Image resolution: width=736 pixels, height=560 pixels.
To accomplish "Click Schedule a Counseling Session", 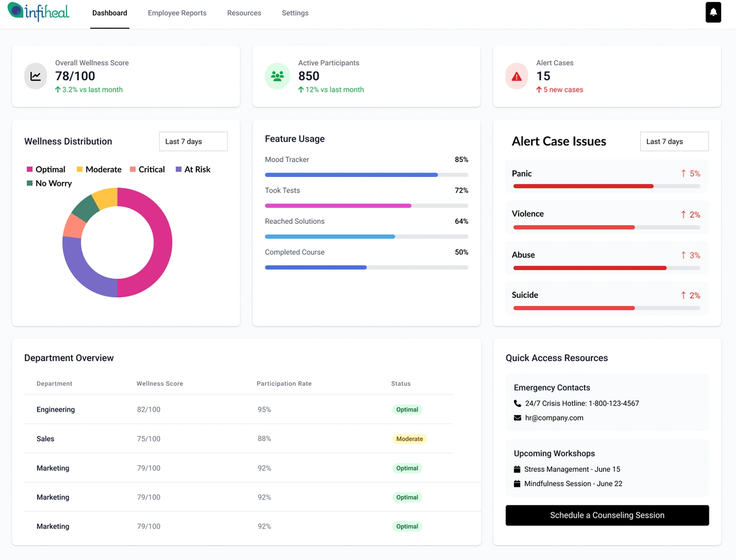I will (x=607, y=515).
